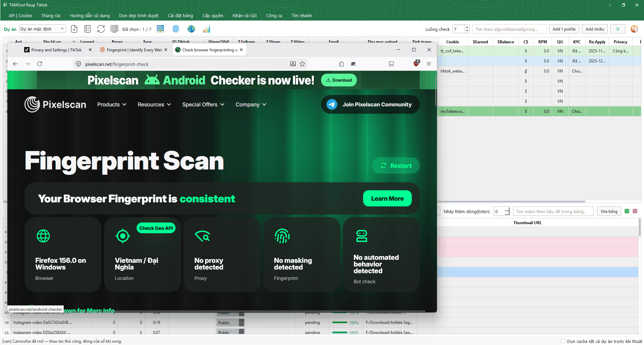Click the globe icon in TMATool toolbar
The image size is (644, 345).
(x=191, y=29)
